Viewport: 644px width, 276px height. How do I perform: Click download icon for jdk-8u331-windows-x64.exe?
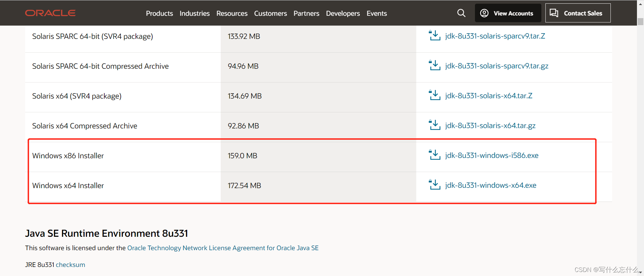click(x=435, y=184)
